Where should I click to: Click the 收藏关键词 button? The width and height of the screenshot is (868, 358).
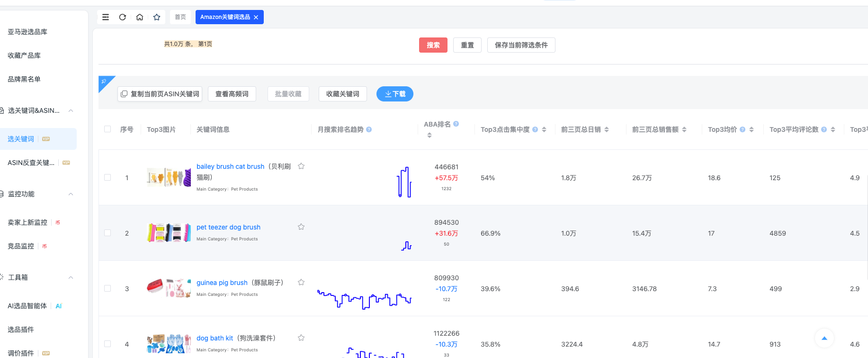pyautogui.click(x=343, y=94)
